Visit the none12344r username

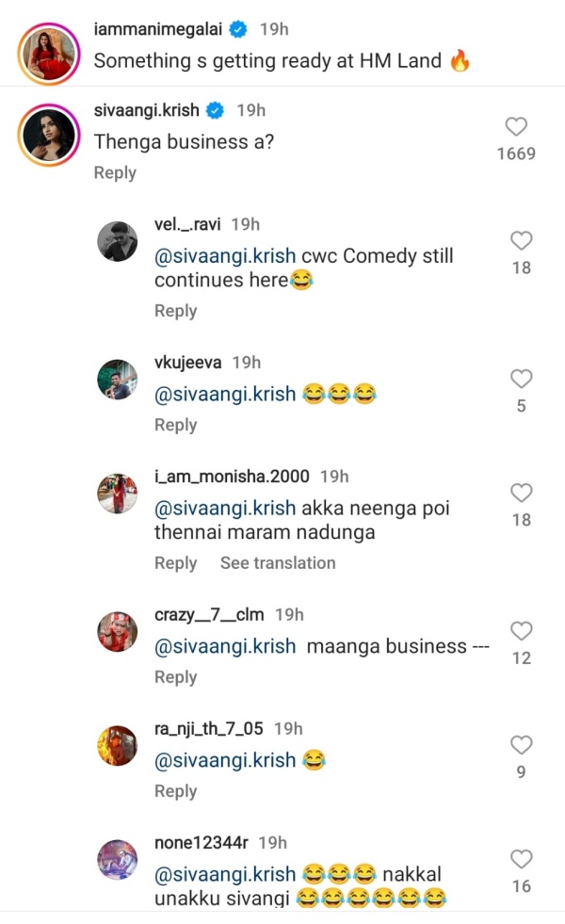point(201,842)
